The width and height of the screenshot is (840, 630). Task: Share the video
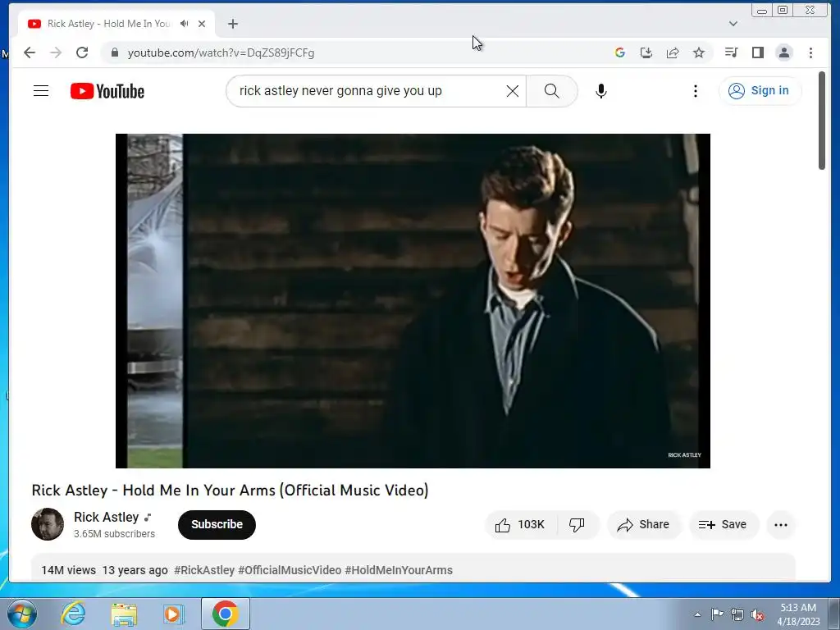643,524
